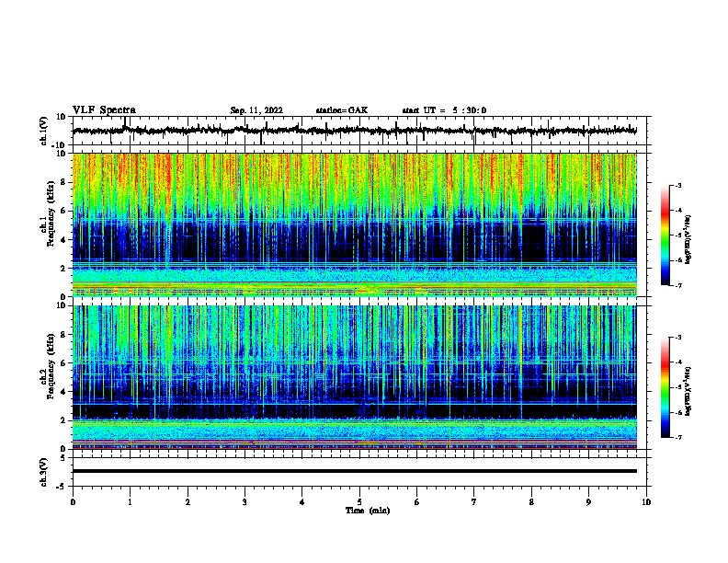Select the "start UT = 5:30:0" text
The image size is (728, 563).
coord(444,110)
